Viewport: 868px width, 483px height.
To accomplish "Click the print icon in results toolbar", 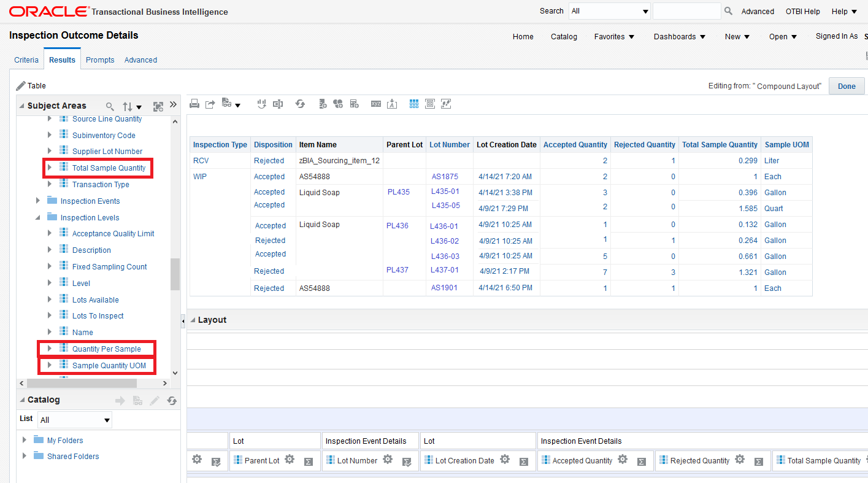I will 194,104.
